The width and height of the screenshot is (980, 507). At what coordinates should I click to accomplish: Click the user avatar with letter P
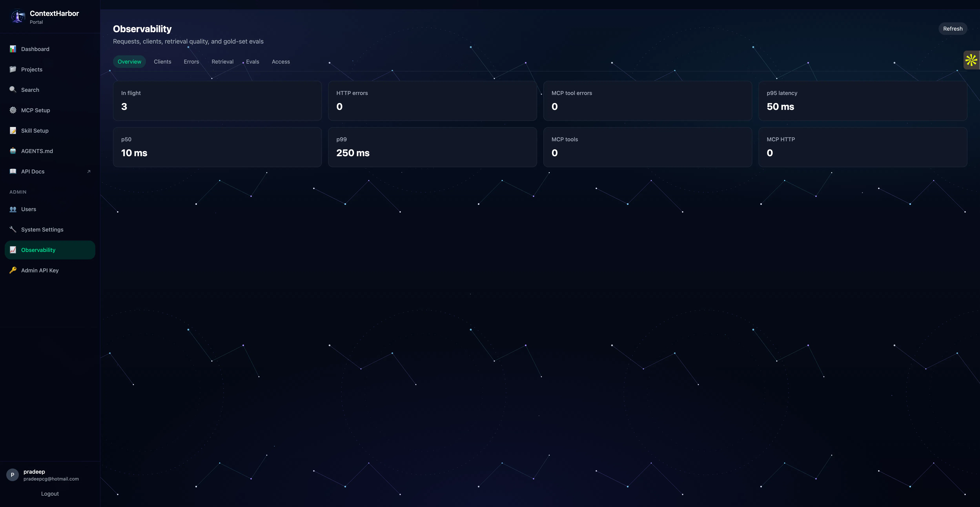pyautogui.click(x=13, y=475)
